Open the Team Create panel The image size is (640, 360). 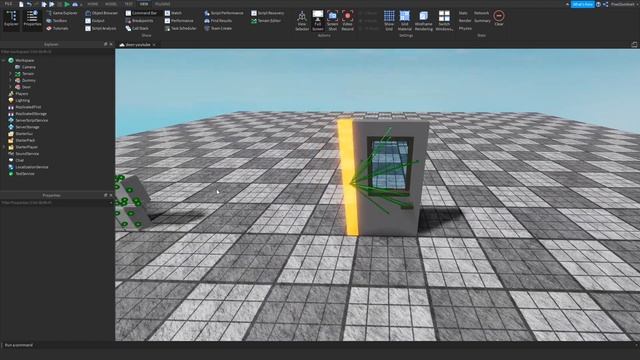coord(218,29)
